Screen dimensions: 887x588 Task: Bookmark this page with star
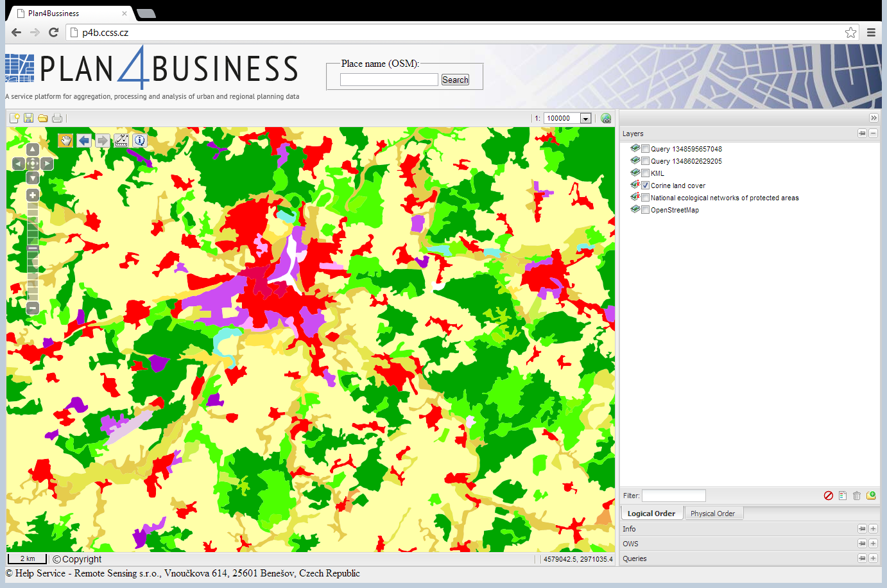pyautogui.click(x=850, y=32)
